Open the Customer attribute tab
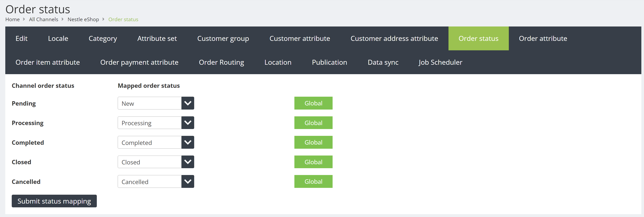The width and height of the screenshot is (644, 217). tap(300, 39)
